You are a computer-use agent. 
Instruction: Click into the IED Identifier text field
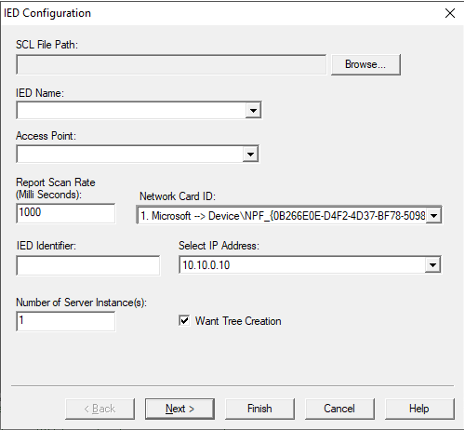tap(88, 265)
